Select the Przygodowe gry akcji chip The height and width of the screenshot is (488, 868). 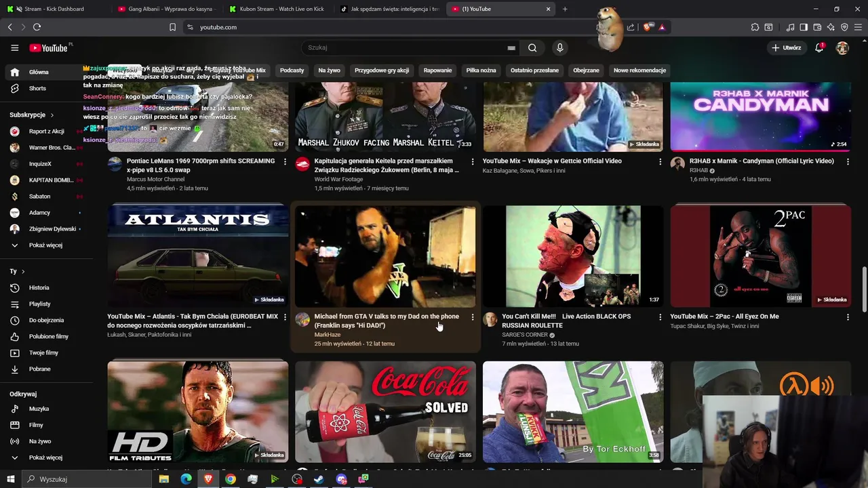(382, 70)
